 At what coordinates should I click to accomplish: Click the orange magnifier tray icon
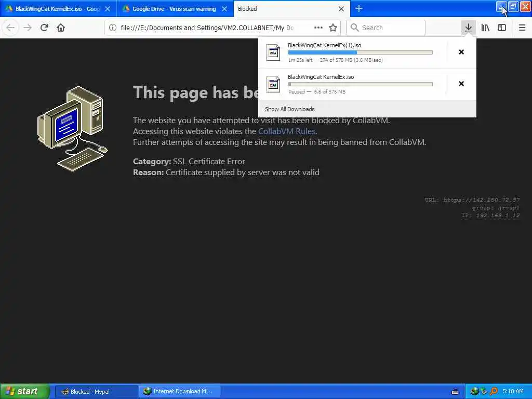(x=494, y=391)
